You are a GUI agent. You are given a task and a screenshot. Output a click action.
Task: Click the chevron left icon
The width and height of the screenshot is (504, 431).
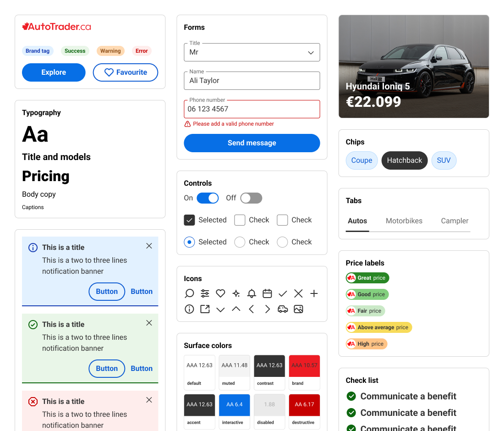(252, 309)
